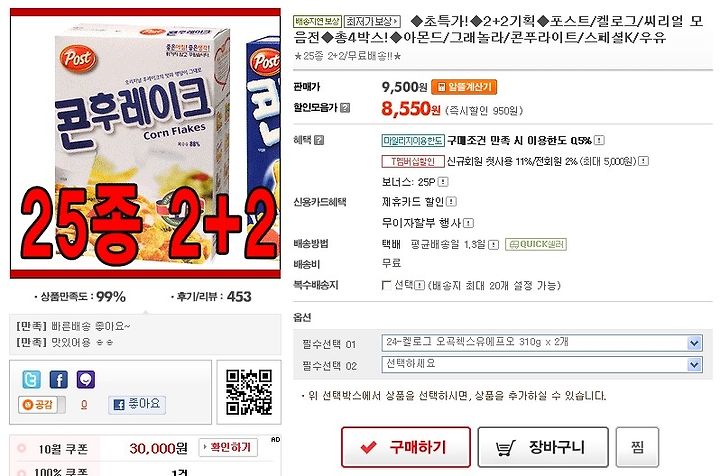Add item with 장바구니 cart button
The width and height of the screenshot is (720, 476).
tap(543, 447)
